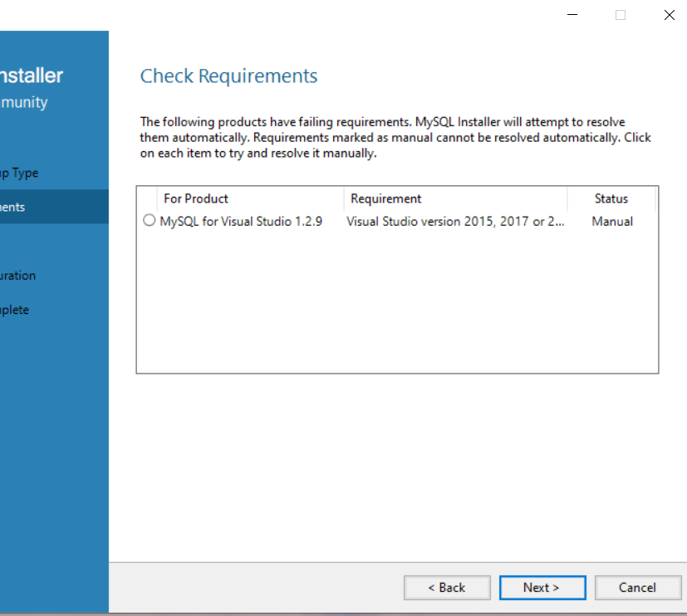
Task: Select the MySQL for Visual Studio radio button
Action: [149, 220]
